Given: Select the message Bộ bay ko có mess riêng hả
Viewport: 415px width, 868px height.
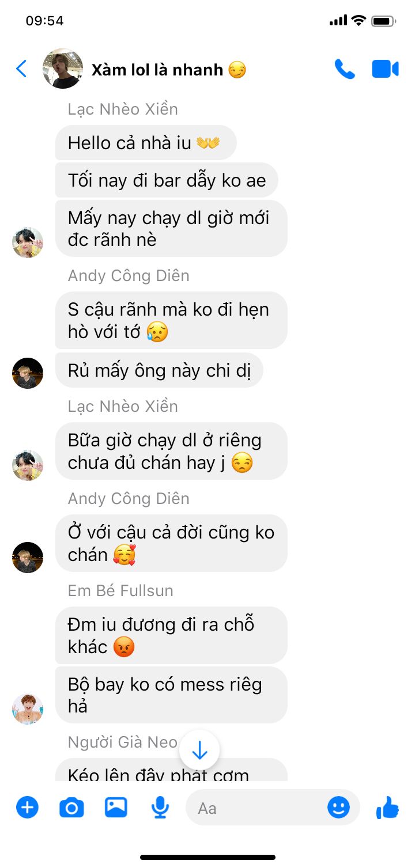Looking at the screenshot, I should [x=171, y=695].
